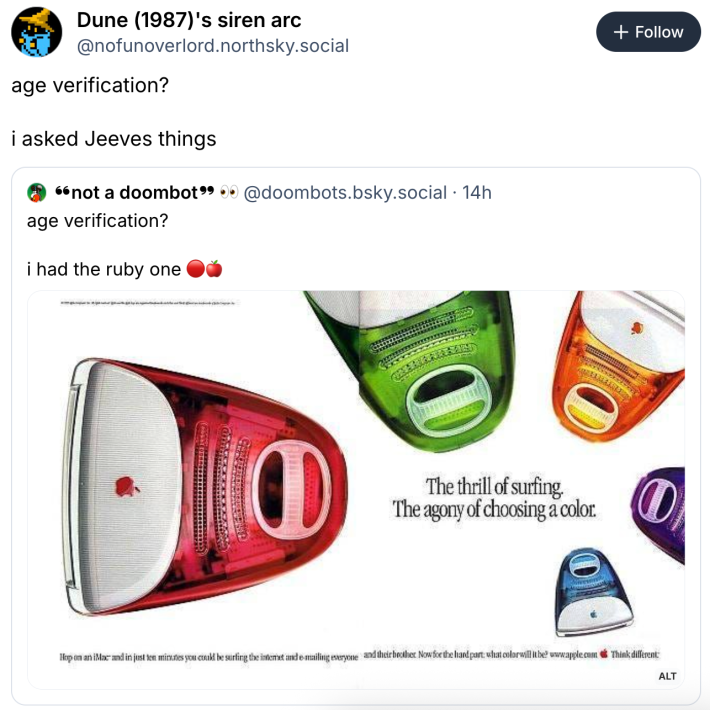Open the ALT text badge on image

point(667,676)
